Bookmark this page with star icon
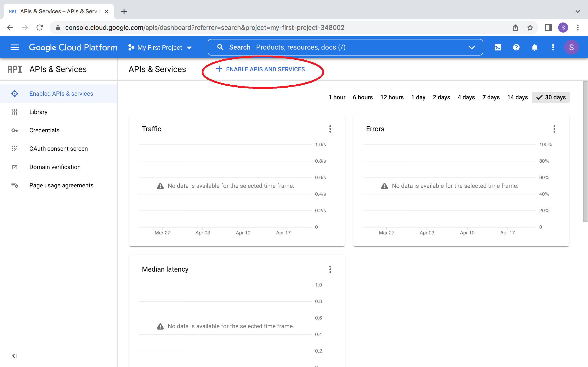This screenshot has width=588, height=367. pyautogui.click(x=530, y=28)
